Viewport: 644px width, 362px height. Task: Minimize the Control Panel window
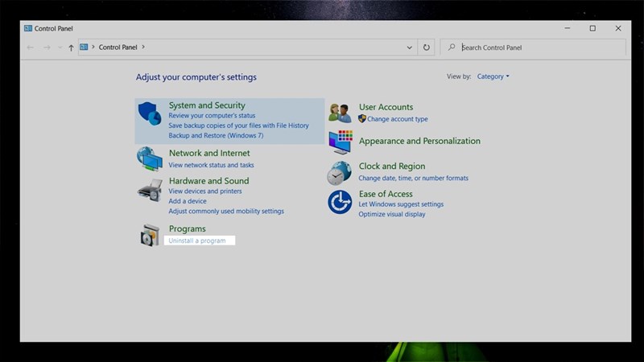click(568, 28)
